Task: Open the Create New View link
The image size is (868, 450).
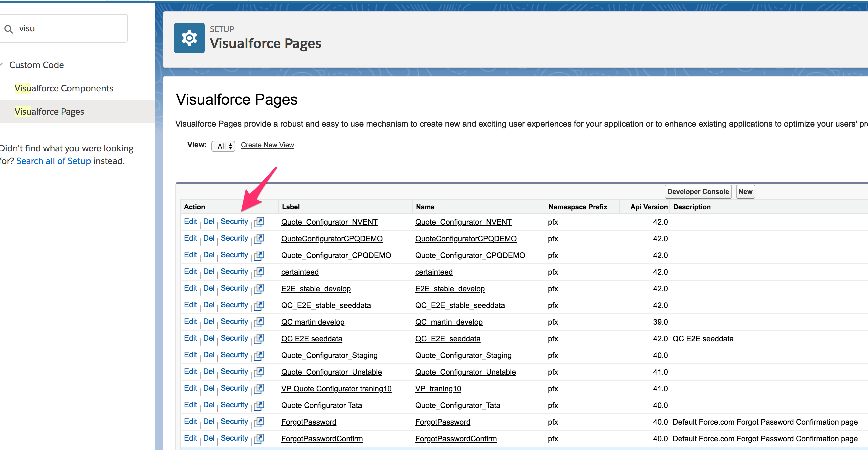Action: click(x=267, y=145)
